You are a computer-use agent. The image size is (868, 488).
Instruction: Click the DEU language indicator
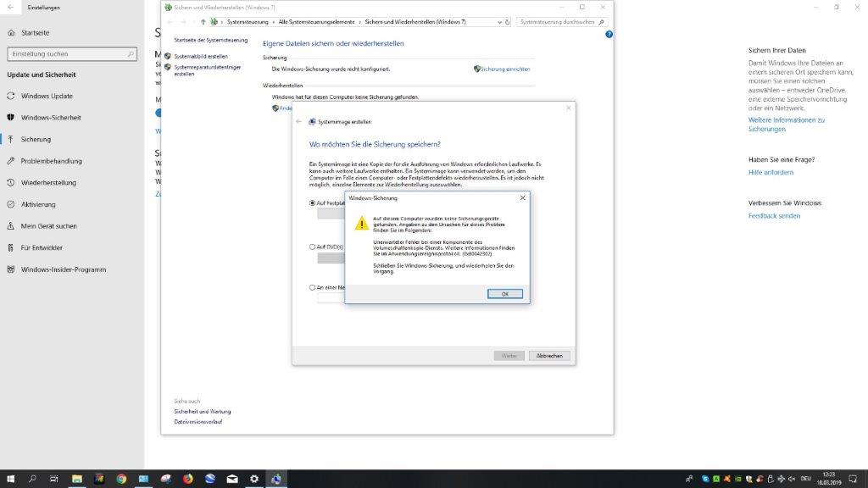click(x=806, y=480)
